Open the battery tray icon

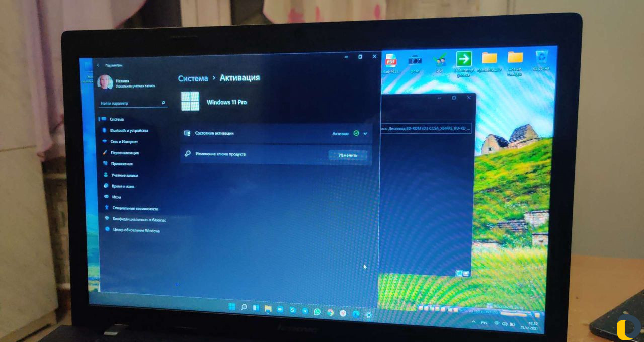(x=513, y=324)
